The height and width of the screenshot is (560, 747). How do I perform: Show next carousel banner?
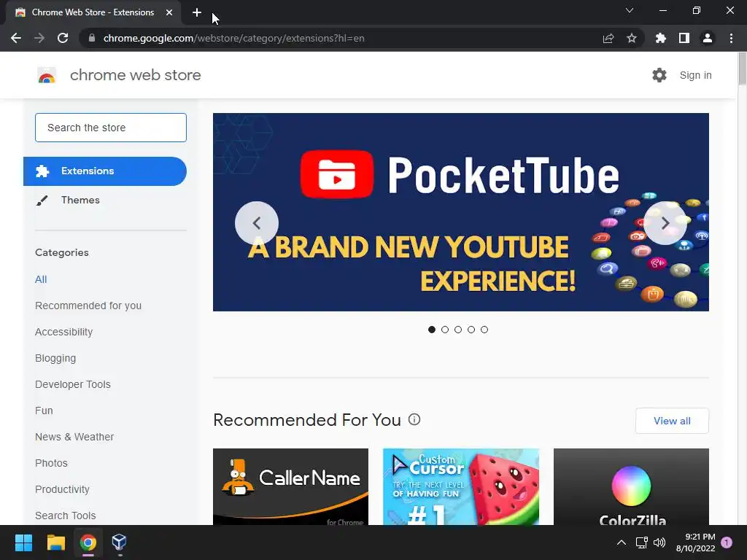click(x=665, y=223)
